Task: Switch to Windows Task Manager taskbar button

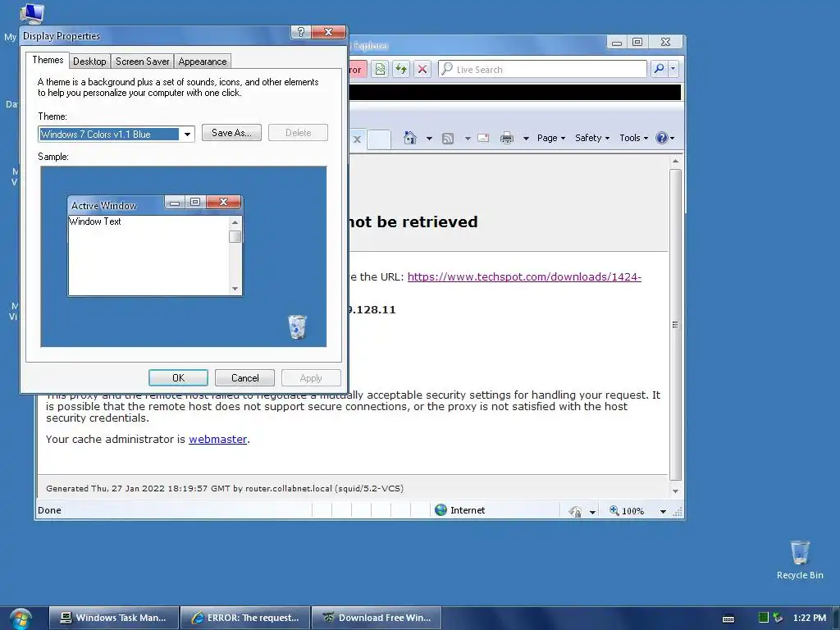Action: [x=113, y=618]
